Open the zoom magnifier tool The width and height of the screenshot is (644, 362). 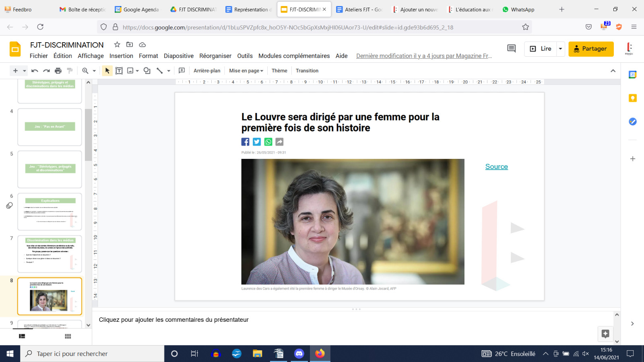pos(85,71)
